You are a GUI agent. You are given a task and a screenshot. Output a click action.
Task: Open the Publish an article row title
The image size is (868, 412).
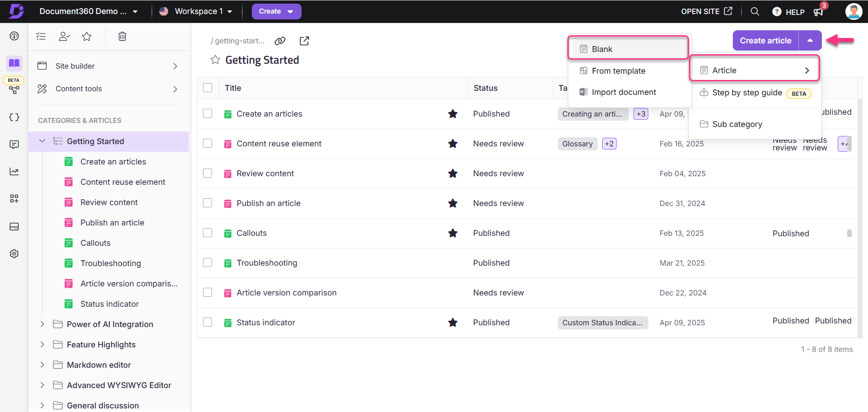tap(269, 203)
